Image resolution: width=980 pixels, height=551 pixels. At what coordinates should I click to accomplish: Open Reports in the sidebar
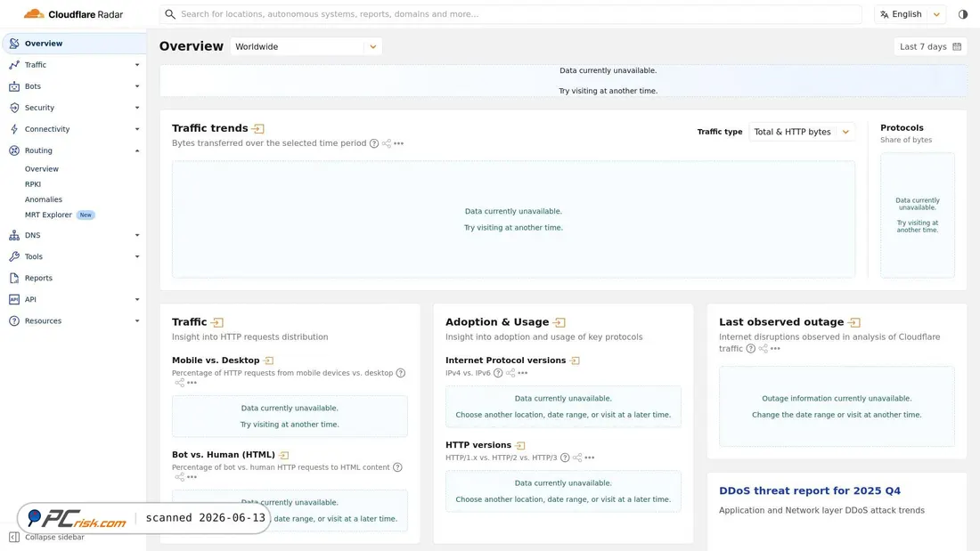pyautogui.click(x=38, y=278)
